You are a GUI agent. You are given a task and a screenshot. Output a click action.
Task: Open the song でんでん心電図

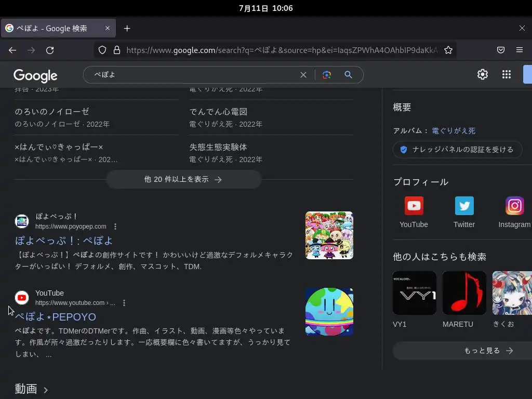click(x=218, y=112)
